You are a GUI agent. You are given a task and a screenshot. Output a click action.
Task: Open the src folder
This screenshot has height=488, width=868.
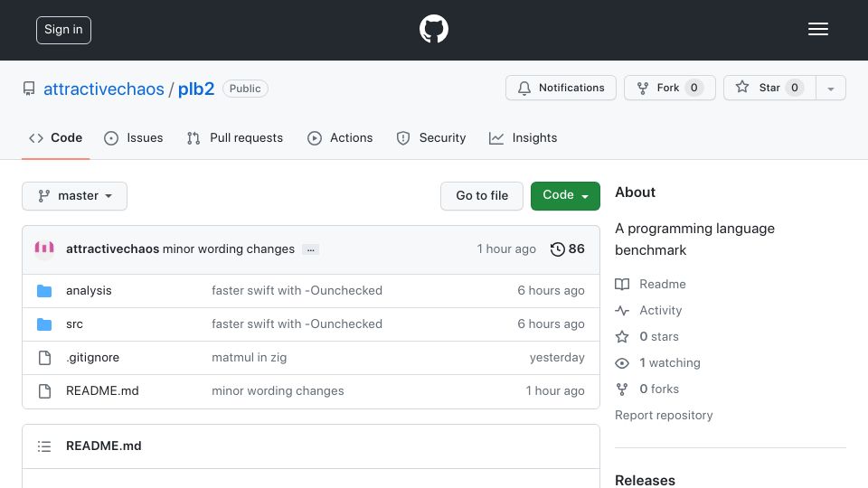tap(74, 324)
